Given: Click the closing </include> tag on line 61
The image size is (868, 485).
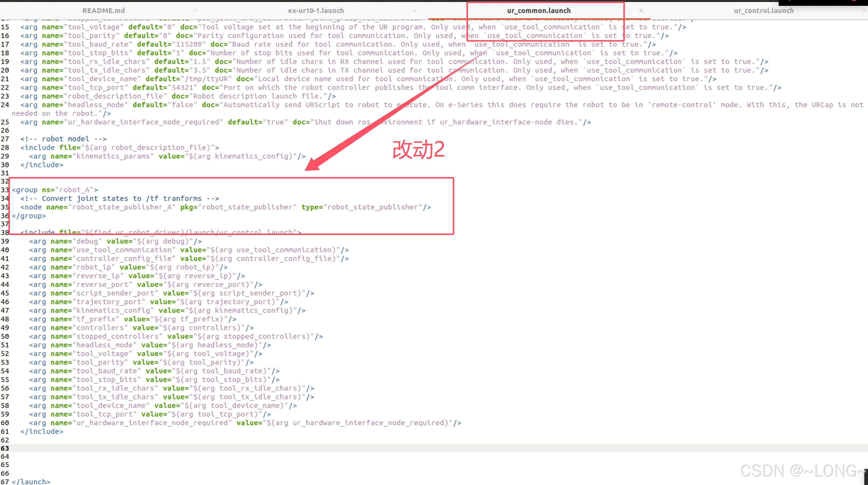Looking at the screenshot, I should tap(42, 431).
